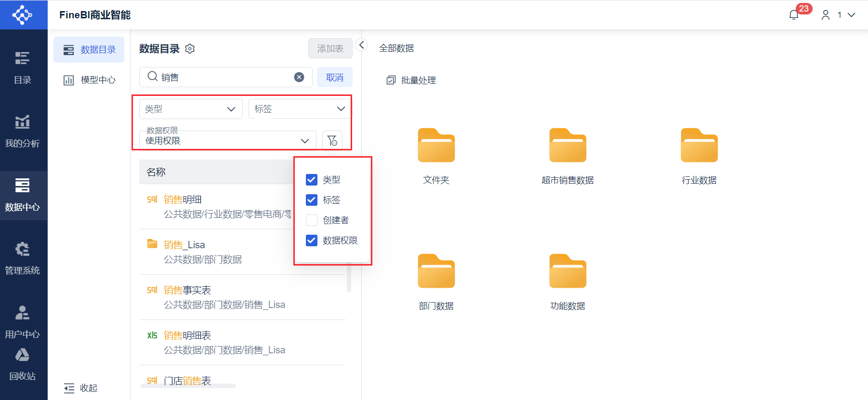The width and height of the screenshot is (868, 400).
Task: Click 取消 to cancel search
Action: pyautogui.click(x=335, y=77)
